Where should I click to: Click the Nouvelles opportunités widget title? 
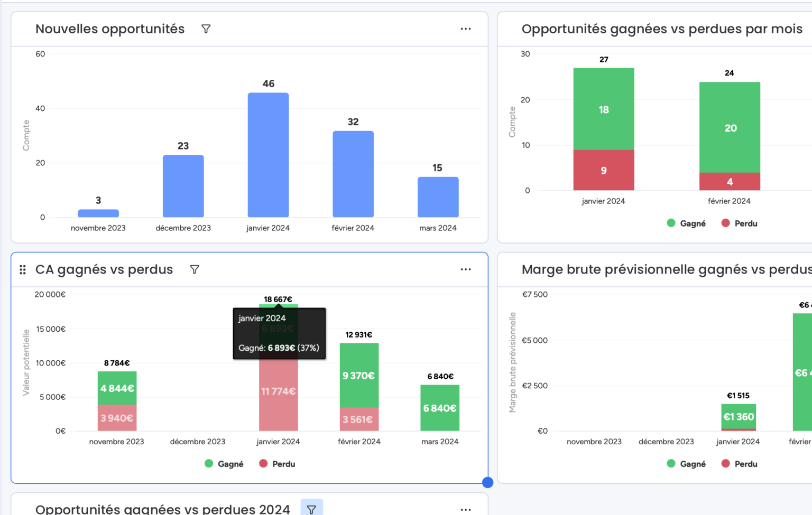tap(110, 29)
